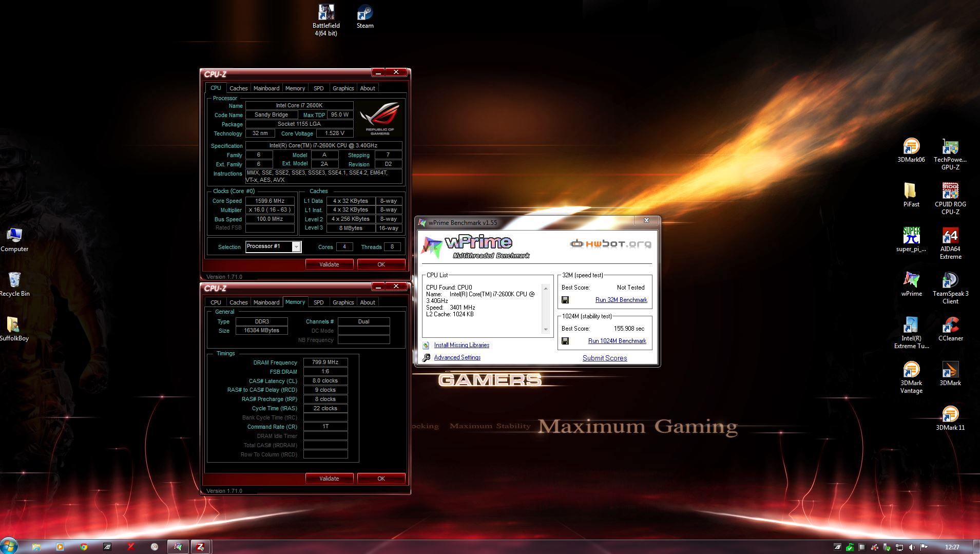Click the Core Voltage value 1.528 V
The image size is (980, 554).
[x=335, y=133]
